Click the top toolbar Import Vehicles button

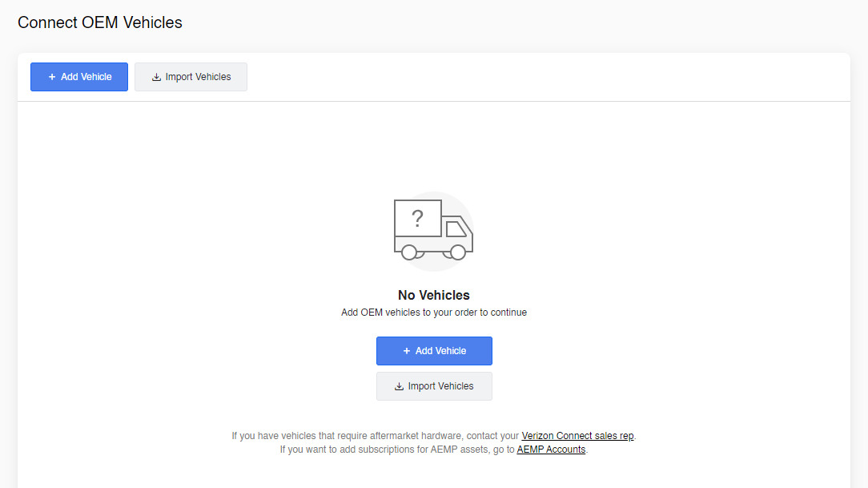pyautogui.click(x=191, y=77)
